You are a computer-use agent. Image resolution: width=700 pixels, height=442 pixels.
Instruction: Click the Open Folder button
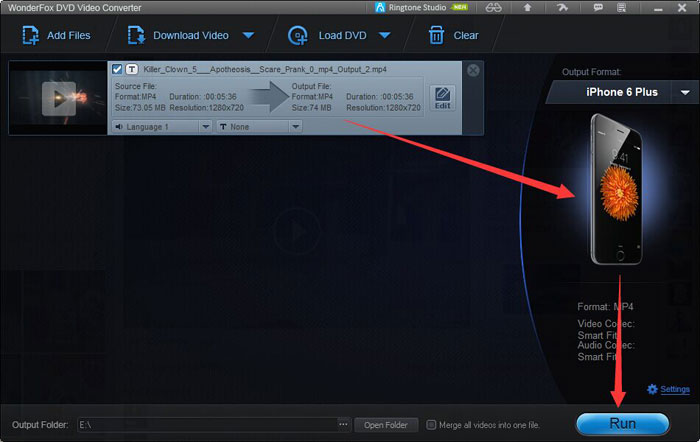386,425
